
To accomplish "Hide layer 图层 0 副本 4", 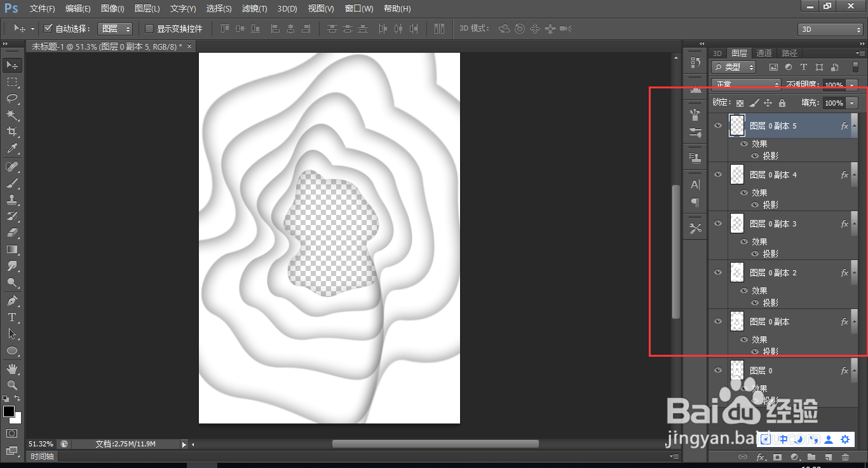I will coord(718,174).
